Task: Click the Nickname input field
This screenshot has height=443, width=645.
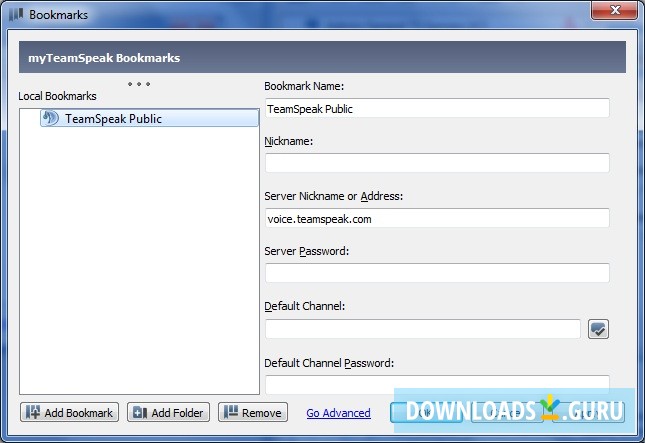Action: click(x=437, y=163)
